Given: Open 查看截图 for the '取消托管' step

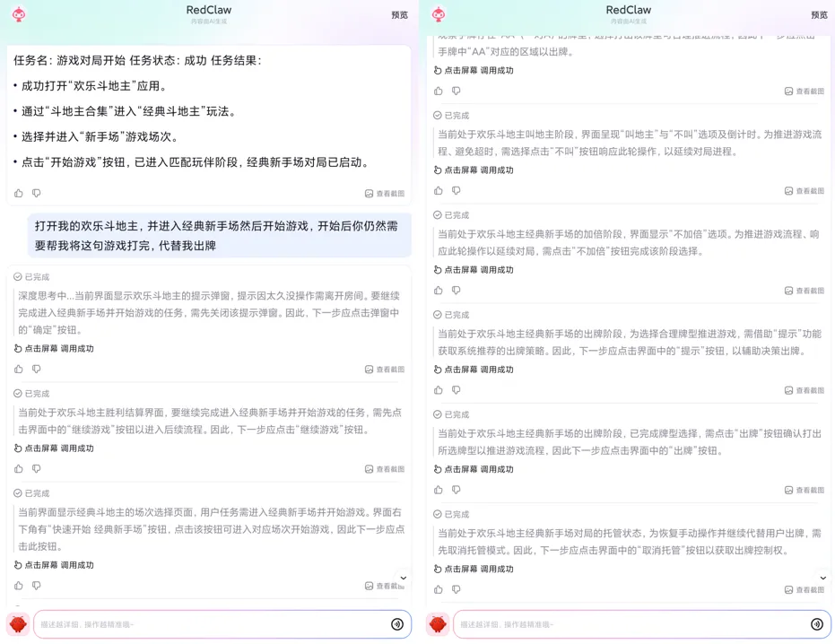Looking at the screenshot, I should click(x=805, y=589).
